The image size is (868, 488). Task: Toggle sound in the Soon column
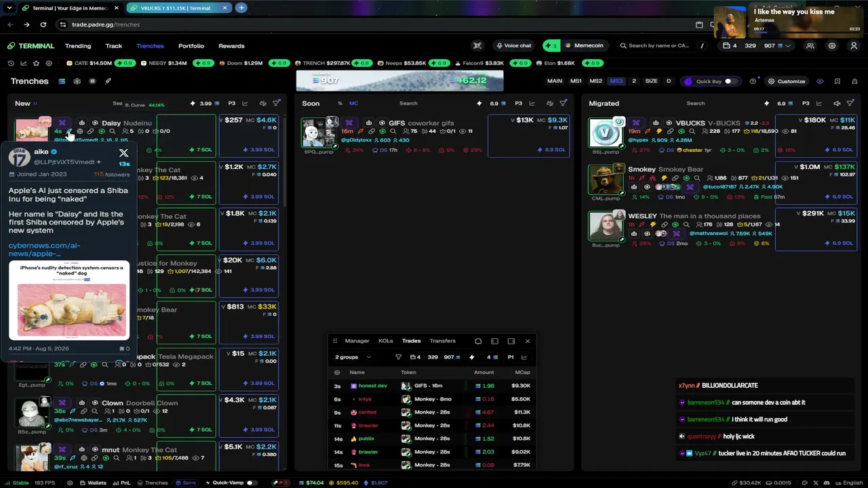coord(549,104)
